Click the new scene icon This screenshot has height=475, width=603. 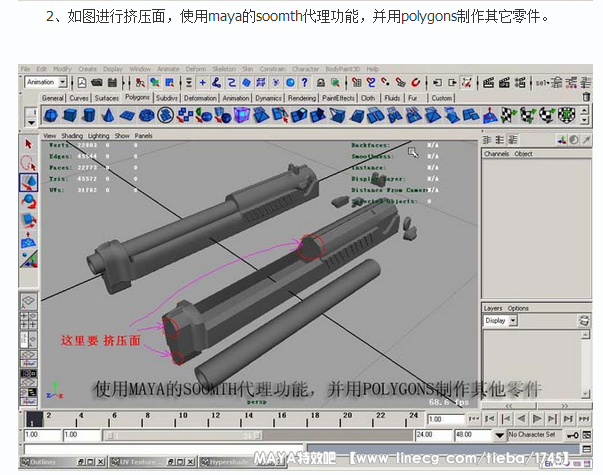(82, 82)
